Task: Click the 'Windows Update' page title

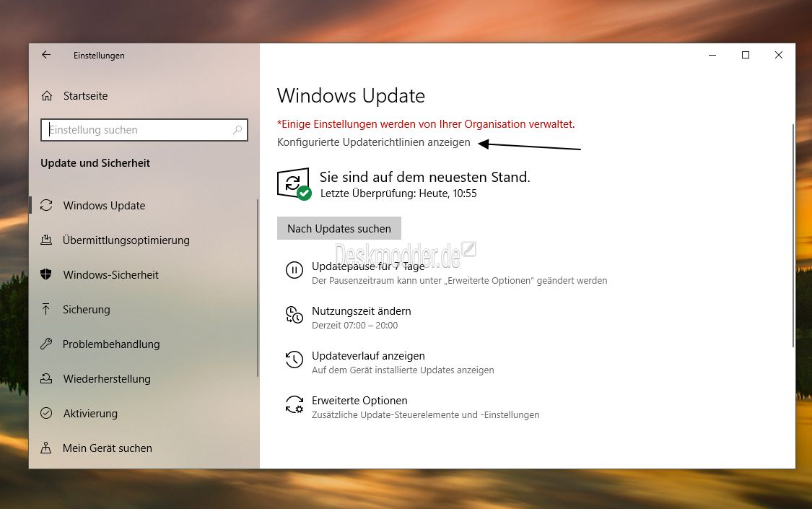Action: [351, 96]
